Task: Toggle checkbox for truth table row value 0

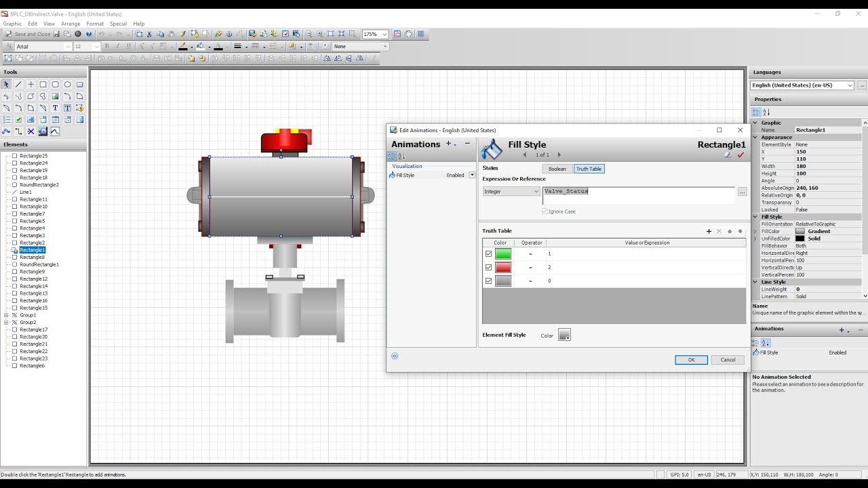Action: [488, 281]
